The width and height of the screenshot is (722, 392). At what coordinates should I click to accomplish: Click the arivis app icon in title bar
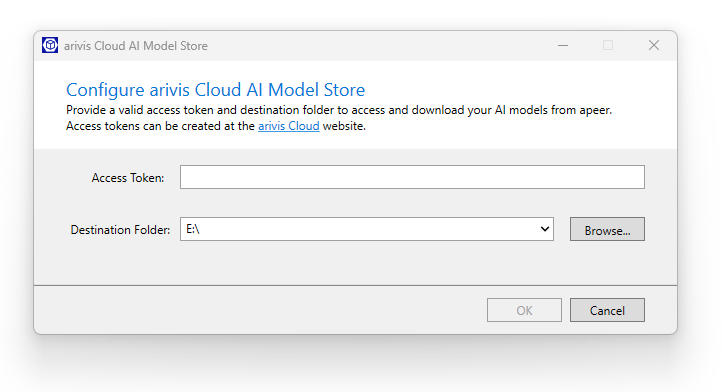click(x=50, y=45)
